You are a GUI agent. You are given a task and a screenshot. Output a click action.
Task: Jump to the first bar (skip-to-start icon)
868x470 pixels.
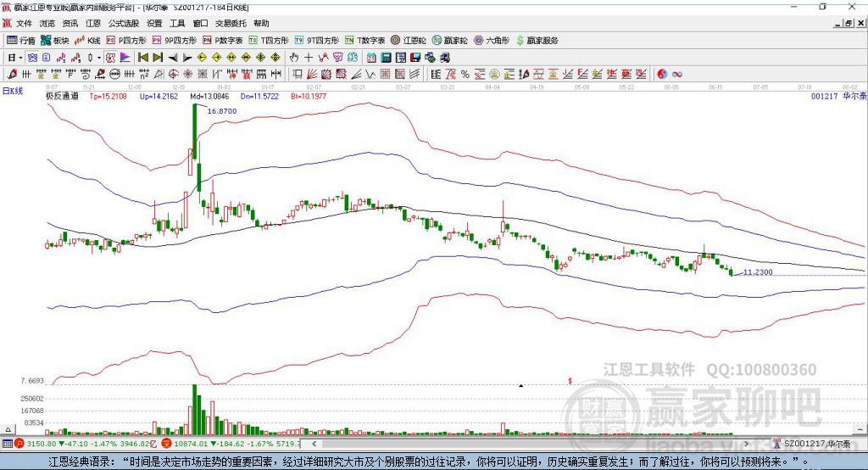(142, 58)
